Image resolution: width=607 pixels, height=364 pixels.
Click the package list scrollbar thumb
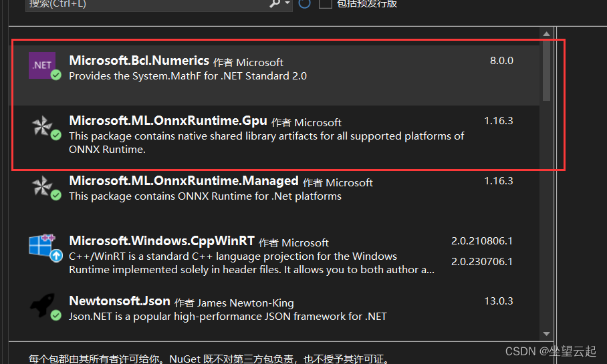[x=546, y=69]
